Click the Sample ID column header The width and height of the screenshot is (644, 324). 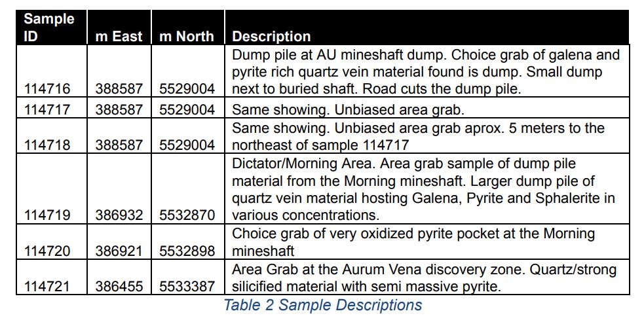(x=49, y=27)
